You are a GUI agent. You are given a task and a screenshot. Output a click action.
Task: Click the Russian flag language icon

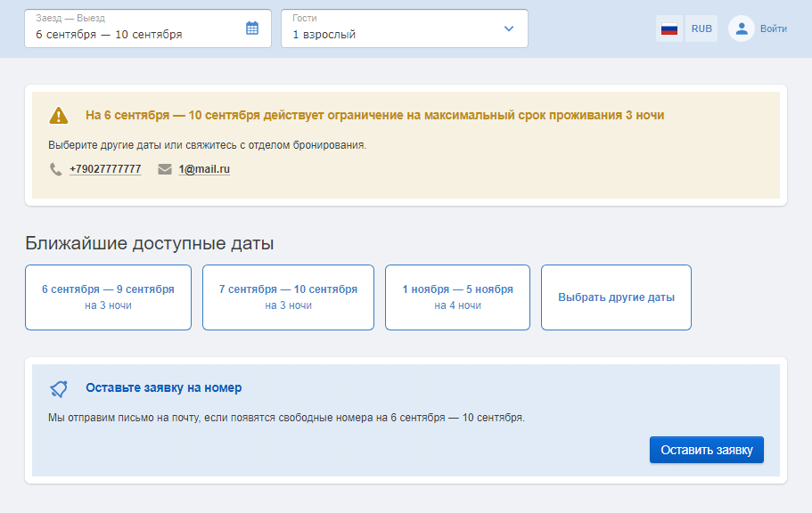coord(669,28)
